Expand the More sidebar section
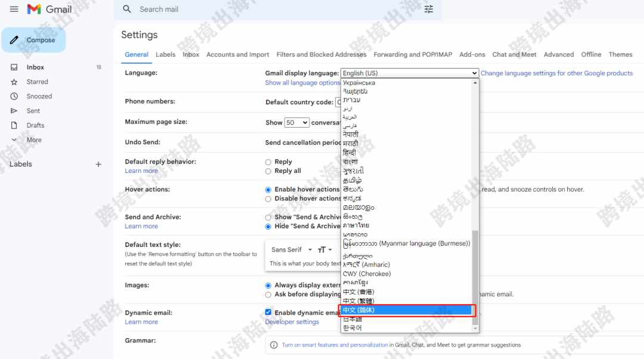The width and height of the screenshot is (644, 359). tap(34, 140)
